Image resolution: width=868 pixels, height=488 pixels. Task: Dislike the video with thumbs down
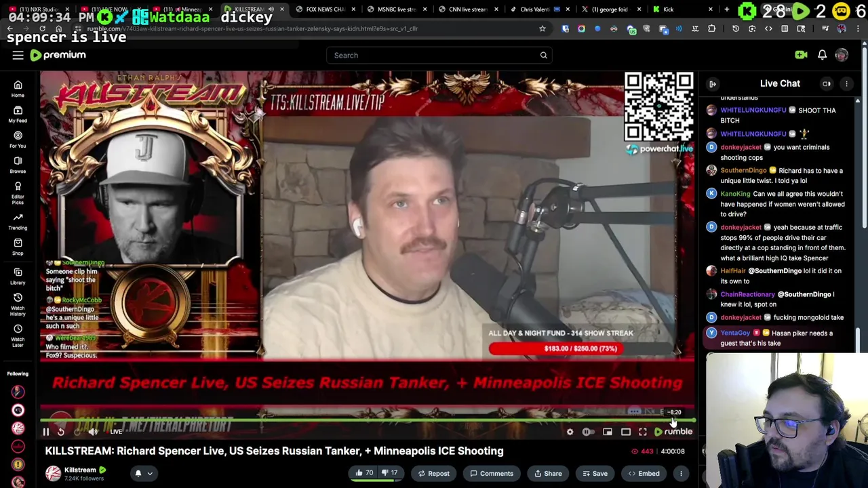(389, 473)
